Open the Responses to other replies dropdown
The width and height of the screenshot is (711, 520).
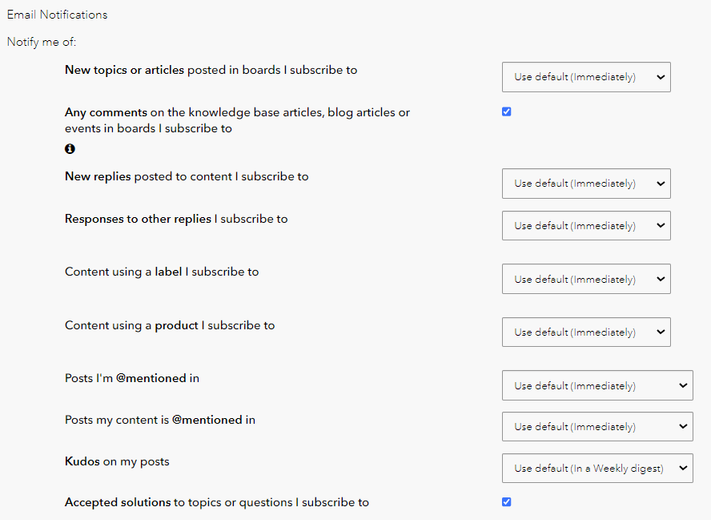pos(586,226)
